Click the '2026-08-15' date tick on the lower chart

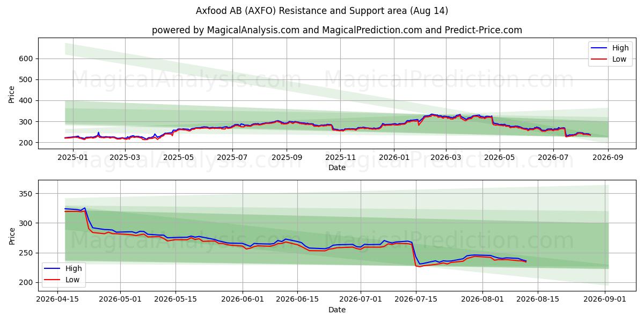tap(538, 299)
